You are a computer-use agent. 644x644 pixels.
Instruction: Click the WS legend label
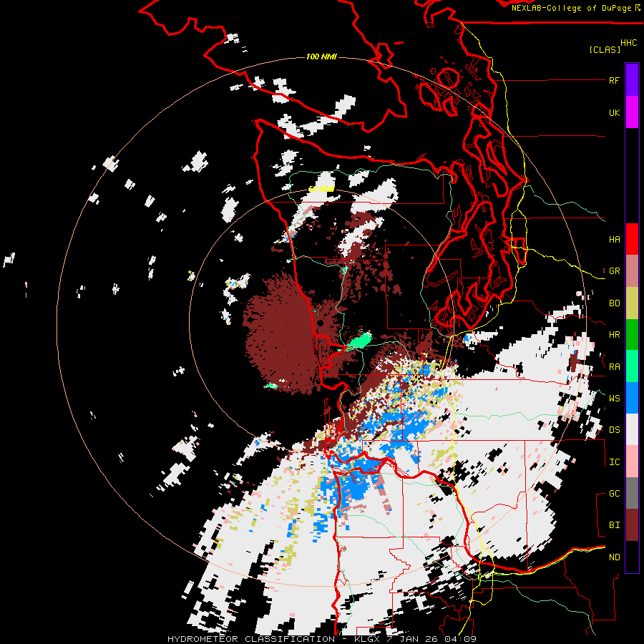pos(614,399)
